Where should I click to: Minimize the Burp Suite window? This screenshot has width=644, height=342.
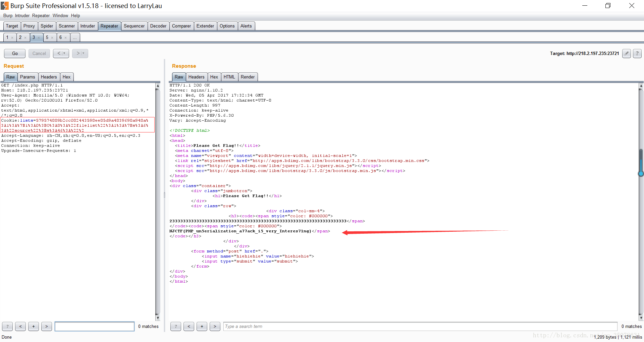(585, 6)
